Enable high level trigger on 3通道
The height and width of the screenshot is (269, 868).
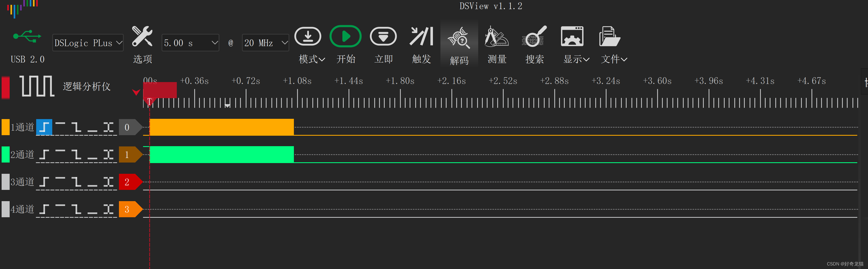[x=60, y=182]
